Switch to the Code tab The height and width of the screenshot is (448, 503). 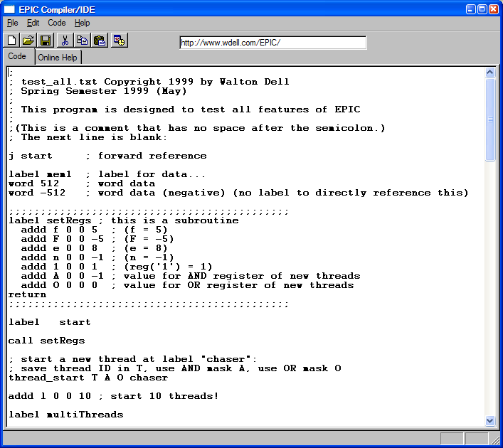(x=18, y=56)
